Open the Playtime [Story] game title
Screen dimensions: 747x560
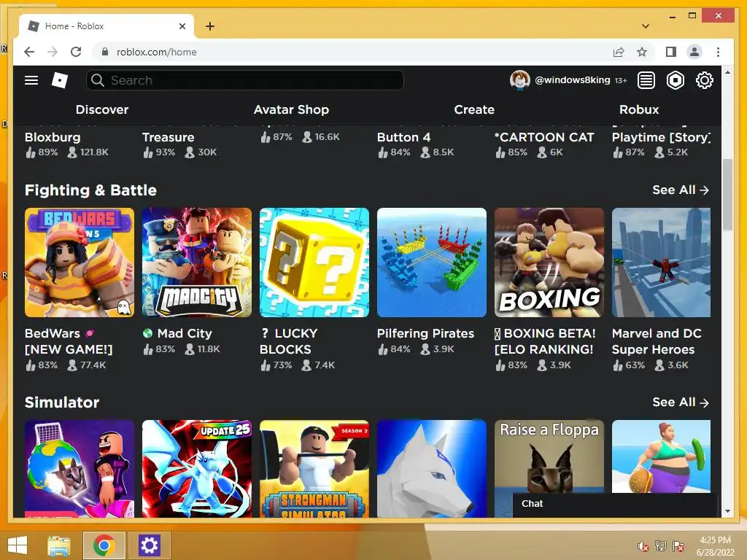click(661, 137)
